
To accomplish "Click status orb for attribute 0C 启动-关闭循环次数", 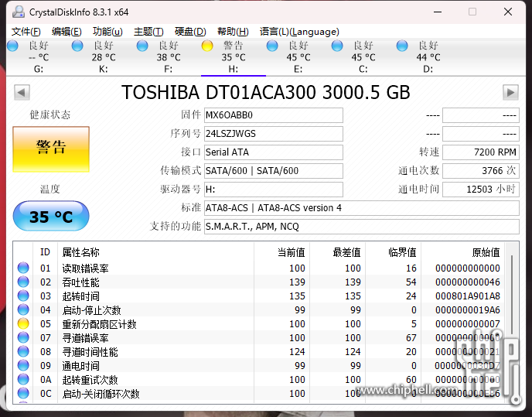I will click(23, 393).
